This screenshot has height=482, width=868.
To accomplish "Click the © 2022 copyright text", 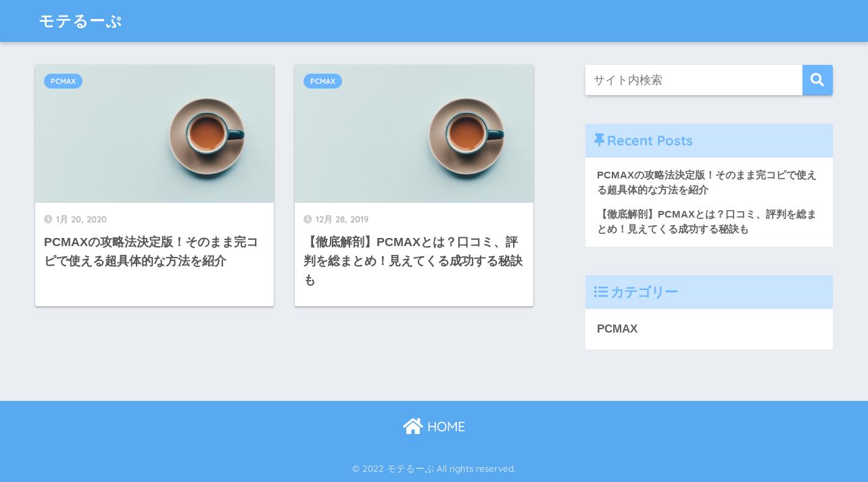I will pos(434,468).
